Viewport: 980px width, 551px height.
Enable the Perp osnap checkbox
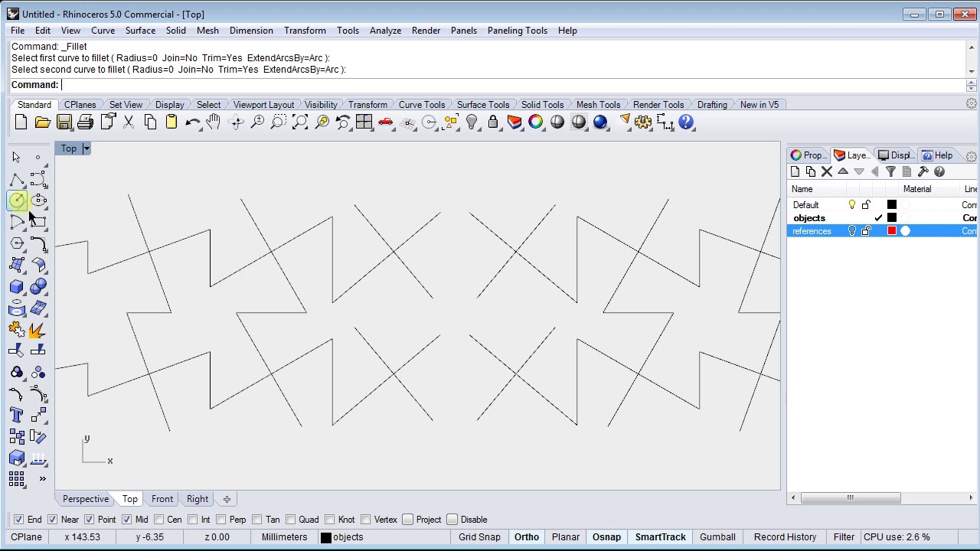(220, 520)
